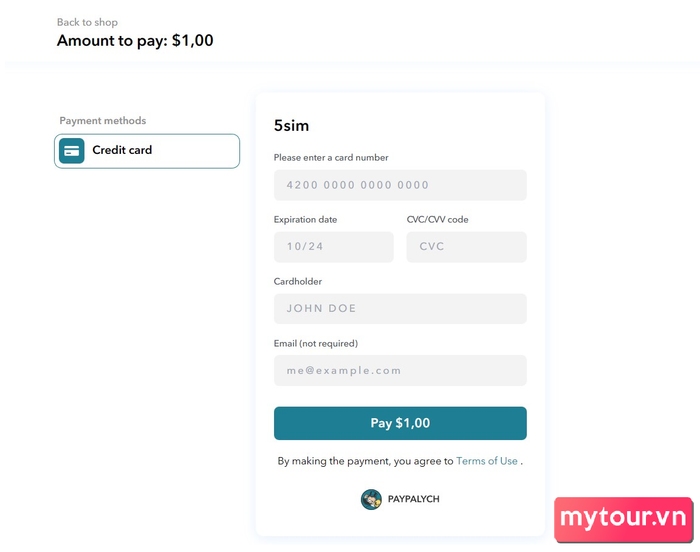Image resolution: width=700 pixels, height=552 pixels.
Task: Click the PAYPALYCH text label
Action: coord(413,499)
